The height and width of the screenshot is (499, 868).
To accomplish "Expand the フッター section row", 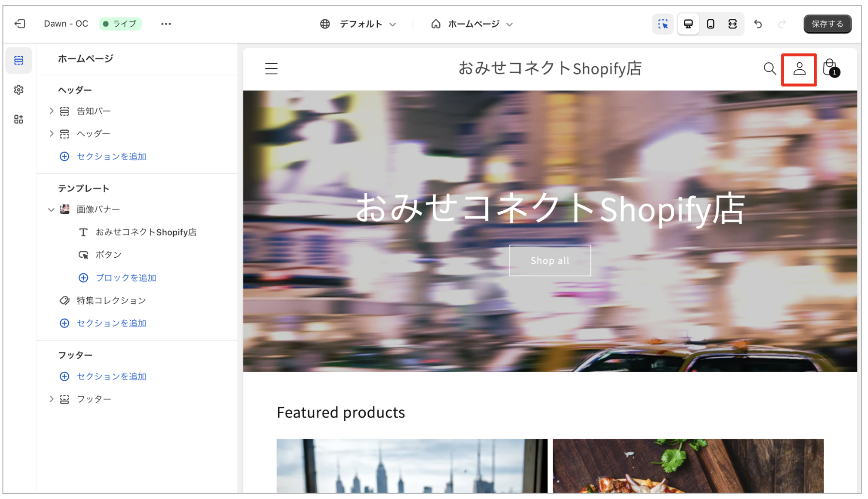I will point(51,399).
